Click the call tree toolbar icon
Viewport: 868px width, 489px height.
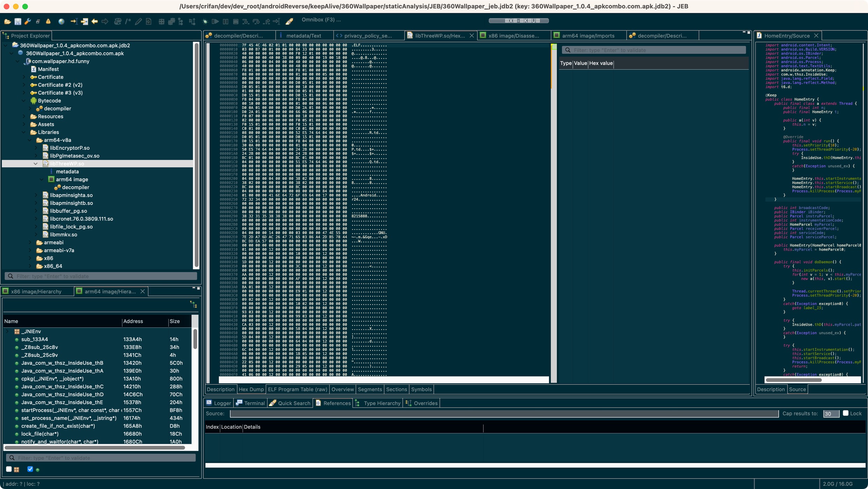click(181, 21)
